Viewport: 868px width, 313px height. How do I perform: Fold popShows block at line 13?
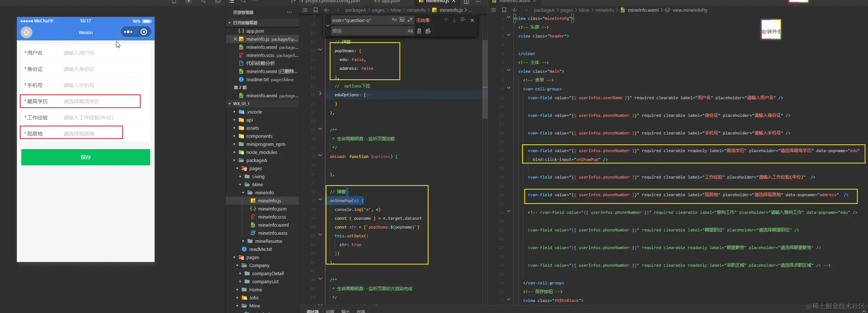320,50
